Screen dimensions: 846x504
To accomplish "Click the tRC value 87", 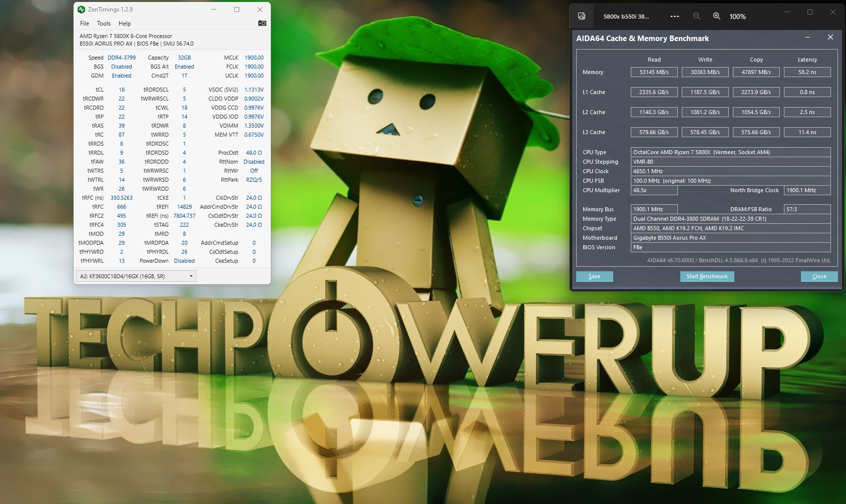I will [x=122, y=135].
